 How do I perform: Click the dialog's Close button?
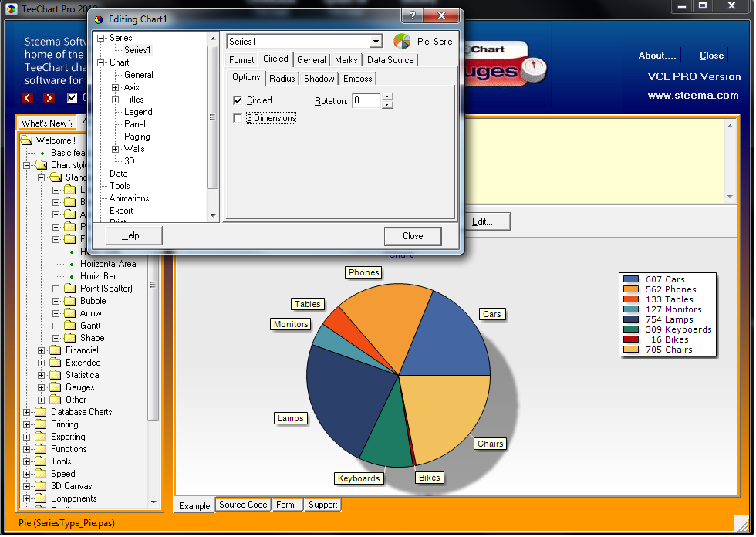coord(413,236)
